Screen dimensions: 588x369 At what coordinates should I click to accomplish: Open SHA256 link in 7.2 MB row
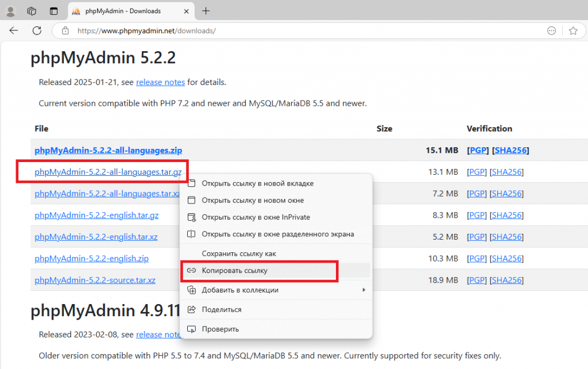click(506, 194)
